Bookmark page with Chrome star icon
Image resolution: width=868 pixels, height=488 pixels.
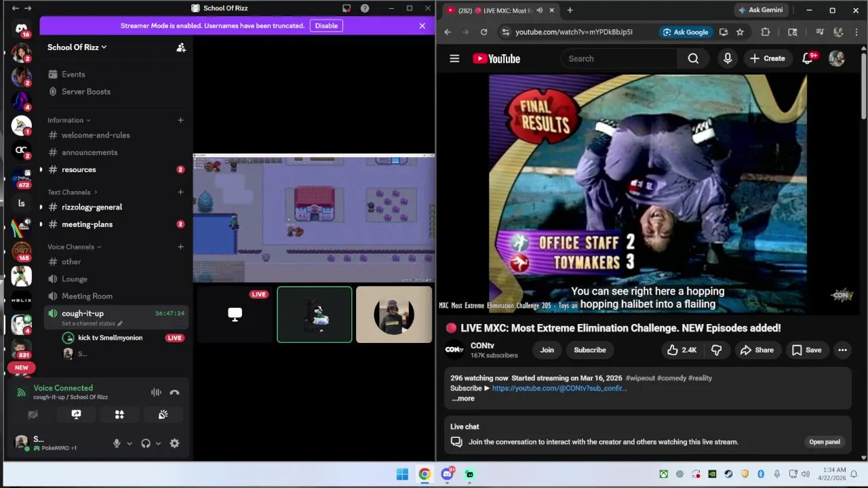pos(740,32)
